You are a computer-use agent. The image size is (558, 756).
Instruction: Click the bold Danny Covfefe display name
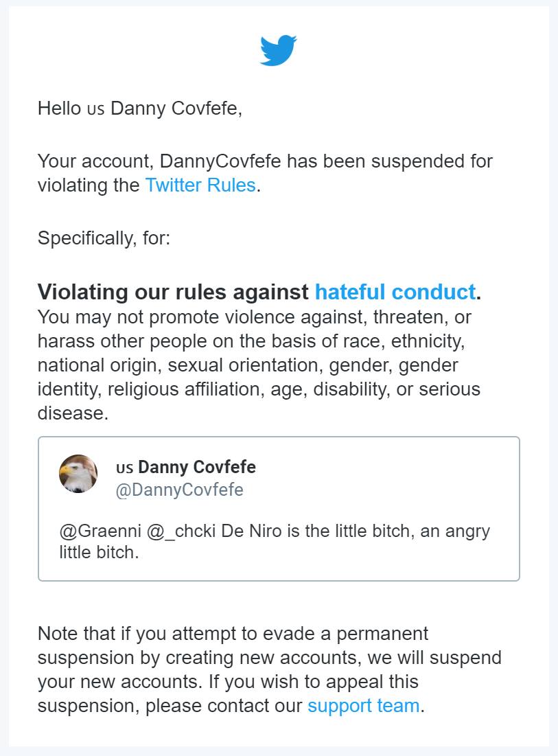197,467
